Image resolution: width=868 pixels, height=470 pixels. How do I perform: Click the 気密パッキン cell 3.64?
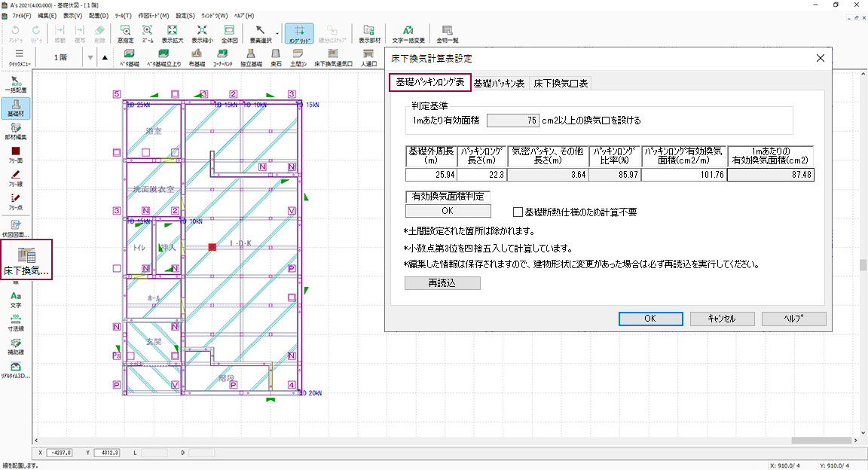tap(548, 175)
